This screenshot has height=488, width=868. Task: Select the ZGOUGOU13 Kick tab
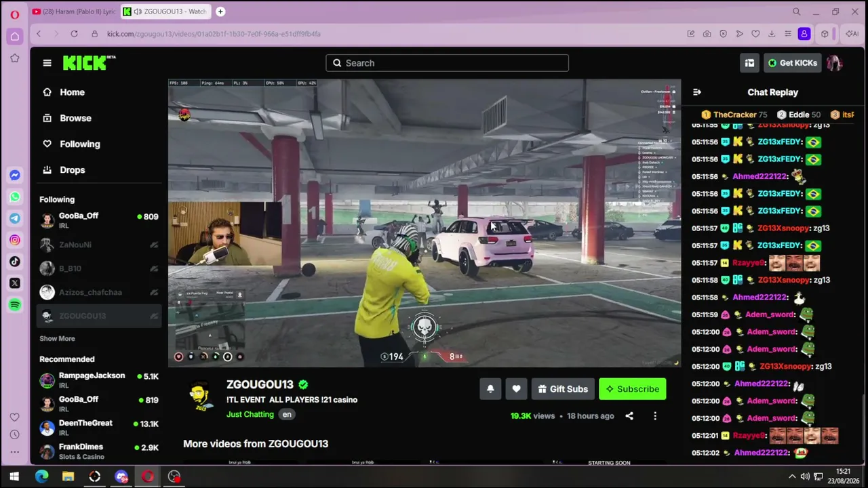[x=167, y=12]
